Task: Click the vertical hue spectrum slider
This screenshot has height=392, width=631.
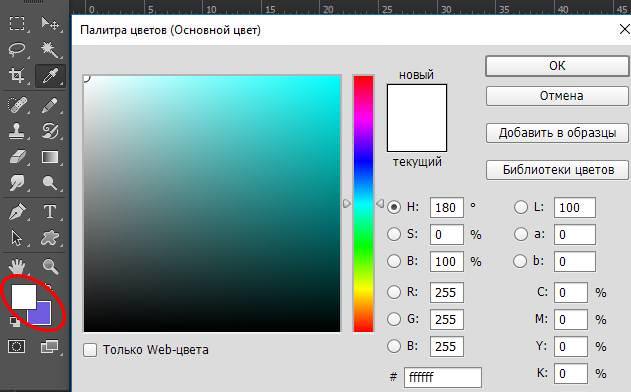Action: (x=363, y=204)
